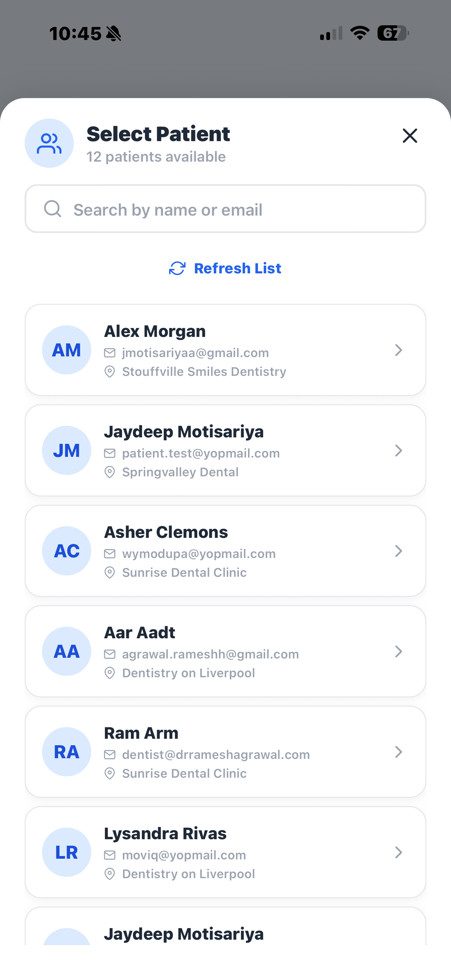The image size is (451, 980).
Task: Open Asher Clemons via right chevron
Action: tap(398, 551)
